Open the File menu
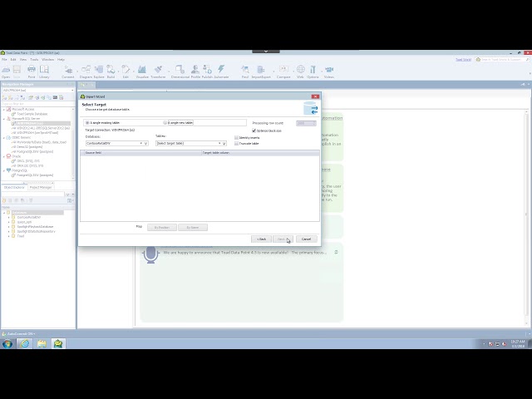This screenshot has width=532, height=399. [x=4, y=59]
